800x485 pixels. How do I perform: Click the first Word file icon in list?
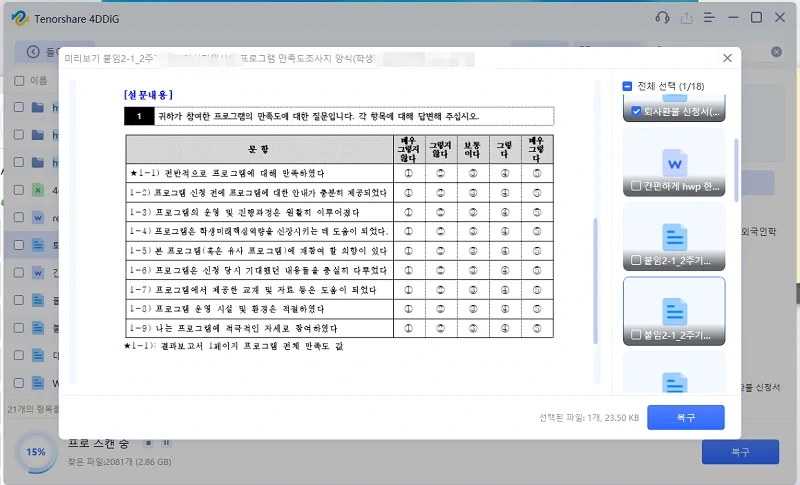pos(38,217)
